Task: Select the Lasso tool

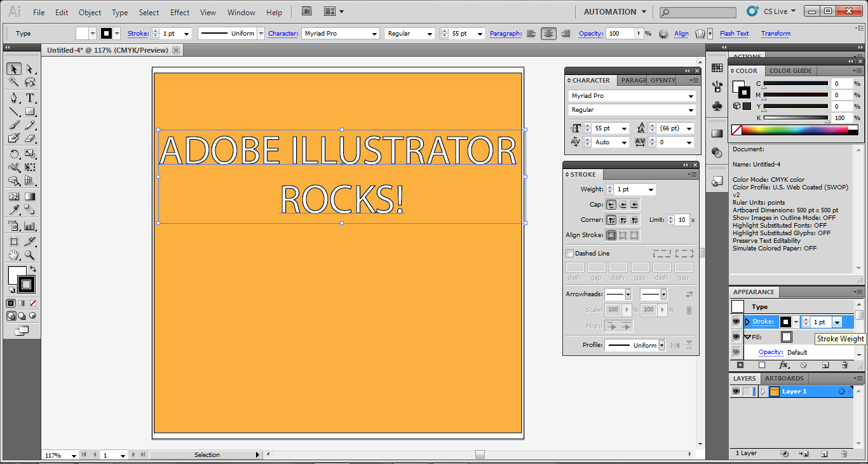Action: pos(30,83)
